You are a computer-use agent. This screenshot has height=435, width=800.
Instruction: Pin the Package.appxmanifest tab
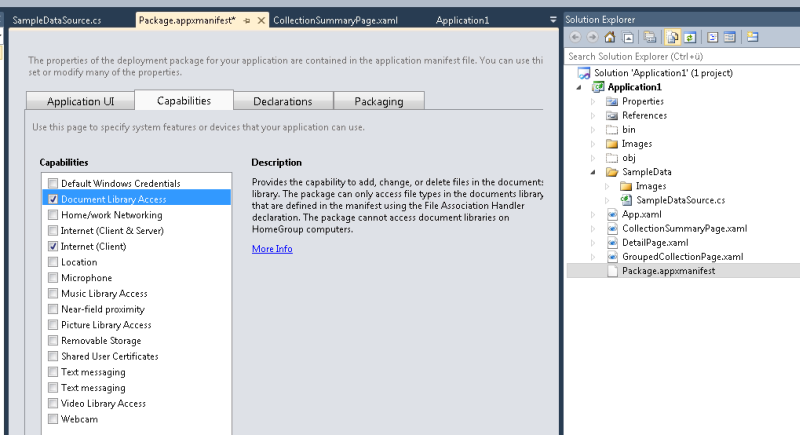click(x=246, y=20)
